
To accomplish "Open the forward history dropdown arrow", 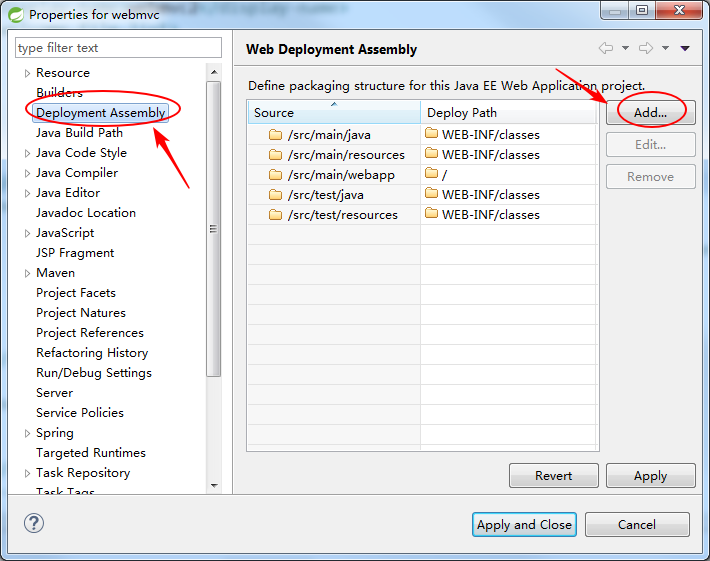I will point(666,48).
